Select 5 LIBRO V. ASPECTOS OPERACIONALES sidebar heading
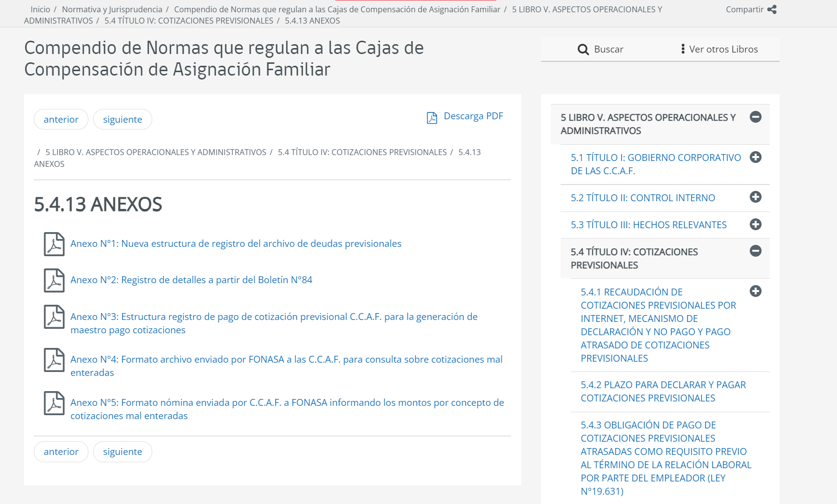837x504 pixels. [648, 124]
